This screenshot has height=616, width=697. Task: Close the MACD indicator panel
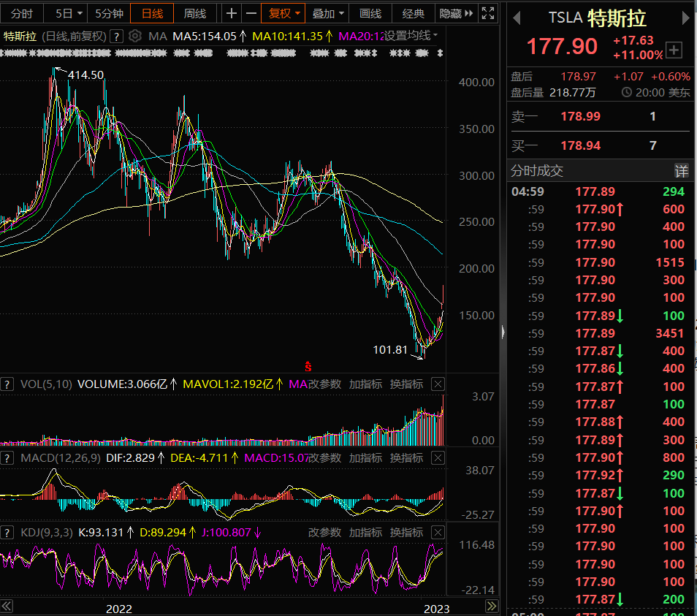tap(438, 458)
